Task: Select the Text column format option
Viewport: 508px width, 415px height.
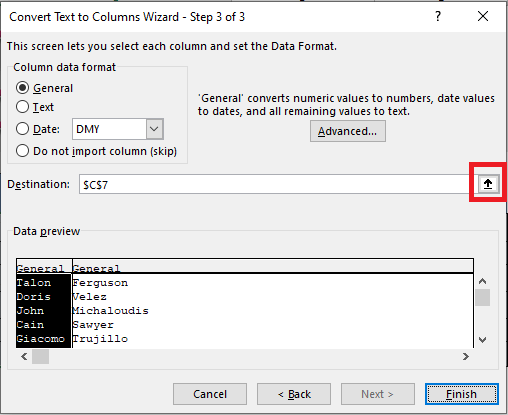Action: click(x=22, y=107)
